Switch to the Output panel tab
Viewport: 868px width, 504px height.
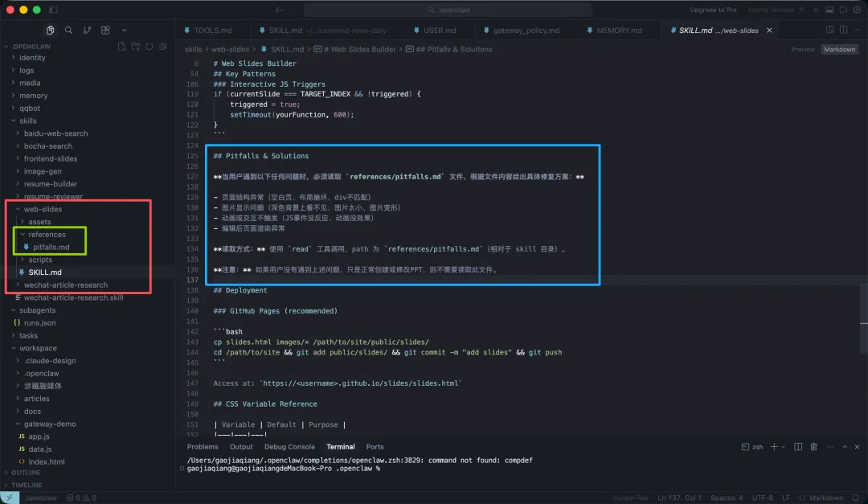241,447
